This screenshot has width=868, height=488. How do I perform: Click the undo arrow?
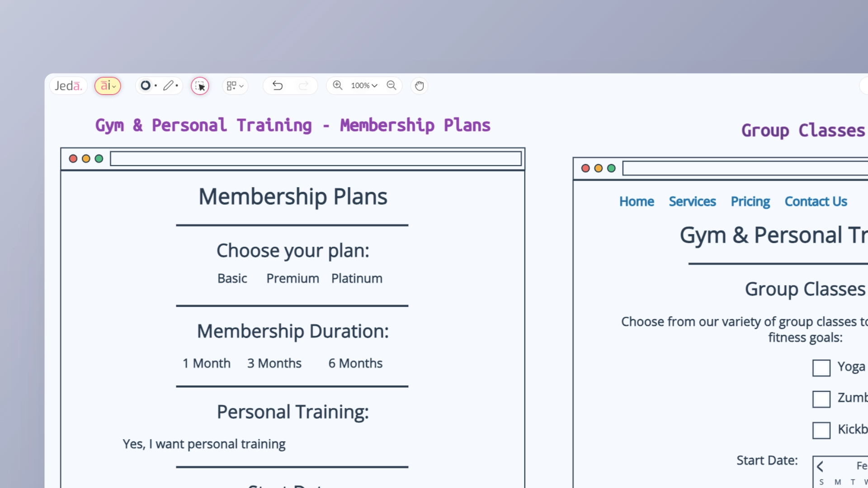(278, 85)
